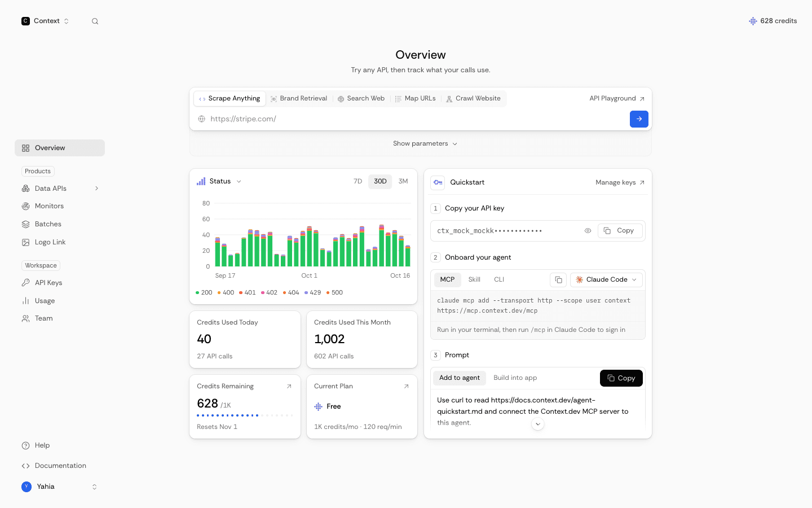The height and width of the screenshot is (508, 812).
Task: Open Credits Remaining details arrow
Action: (289, 387)
